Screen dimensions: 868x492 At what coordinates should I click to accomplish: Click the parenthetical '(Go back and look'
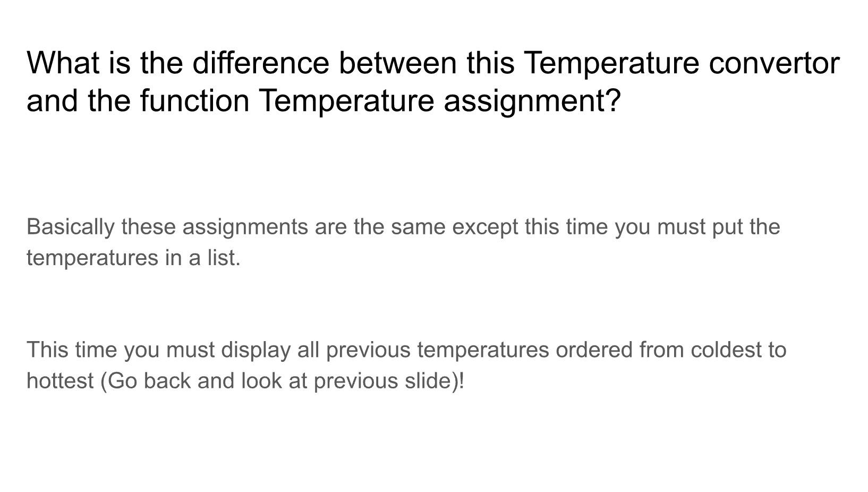191,381
